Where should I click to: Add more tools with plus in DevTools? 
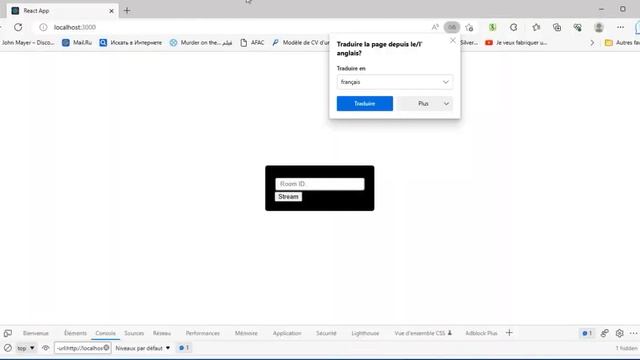pos(509,333)
